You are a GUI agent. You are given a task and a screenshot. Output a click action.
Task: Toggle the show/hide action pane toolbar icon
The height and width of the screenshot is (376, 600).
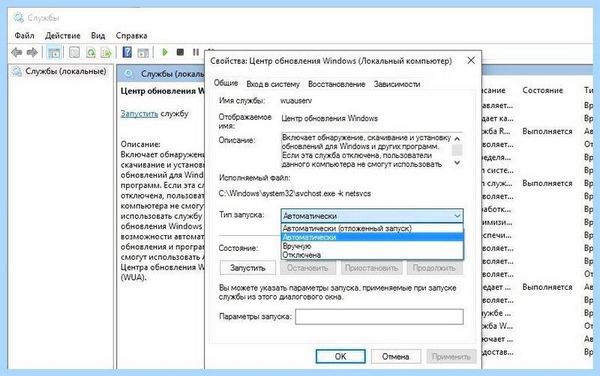click(143, 52)
